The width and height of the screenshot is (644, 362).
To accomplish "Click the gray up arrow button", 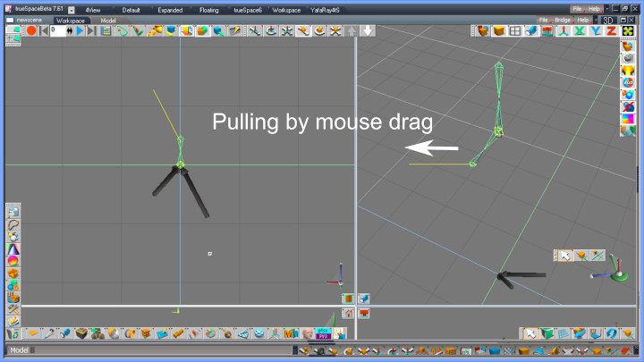I will [x=352, y=30].
